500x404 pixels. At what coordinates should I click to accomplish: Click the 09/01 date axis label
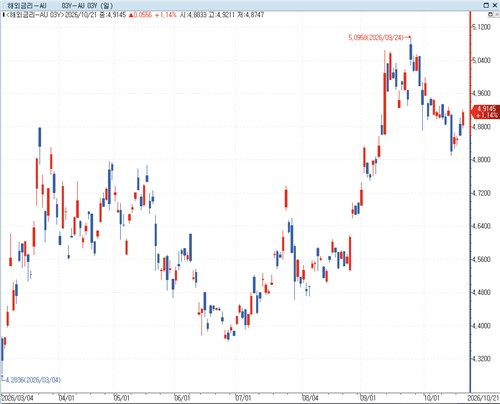(368, 398)
